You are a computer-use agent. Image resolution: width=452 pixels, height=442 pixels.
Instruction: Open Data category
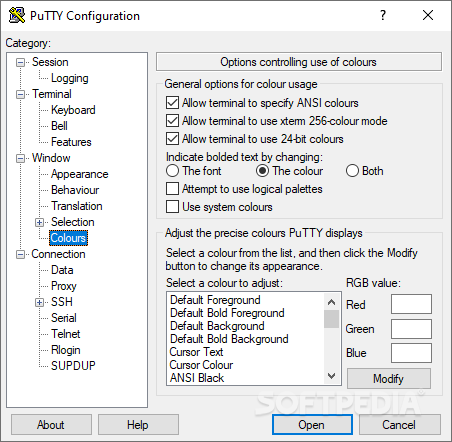pos(62,270)
